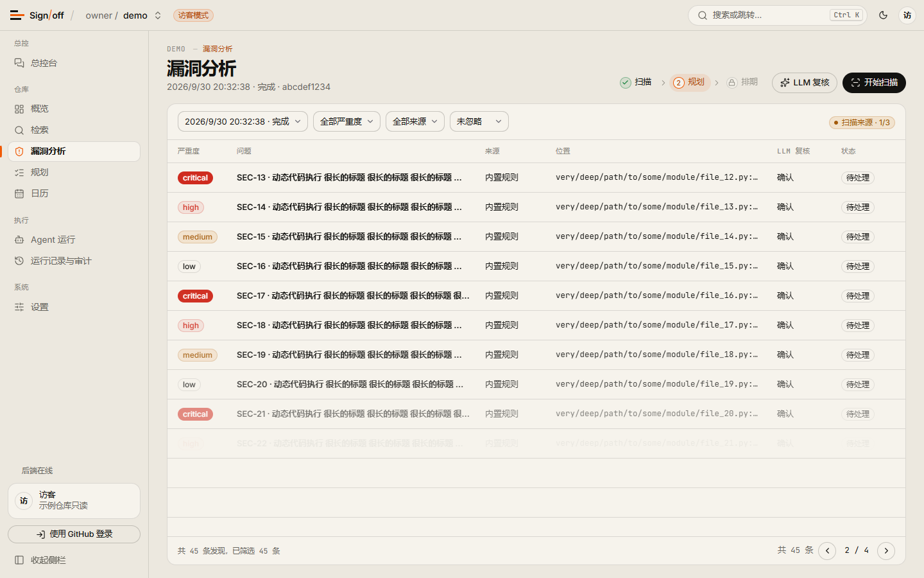Click the 开始扫描 button

pos(874,83)
